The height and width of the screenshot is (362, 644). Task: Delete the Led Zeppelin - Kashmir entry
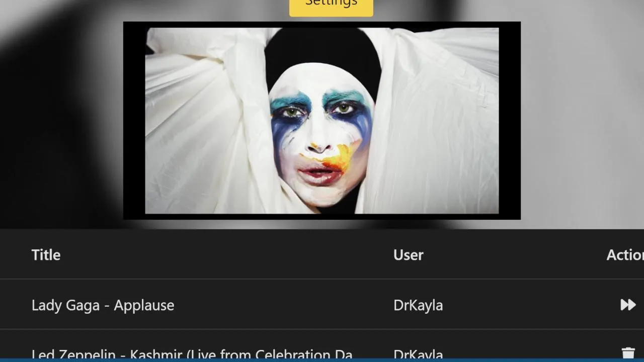pyautogui.click(x=628, y=354)
